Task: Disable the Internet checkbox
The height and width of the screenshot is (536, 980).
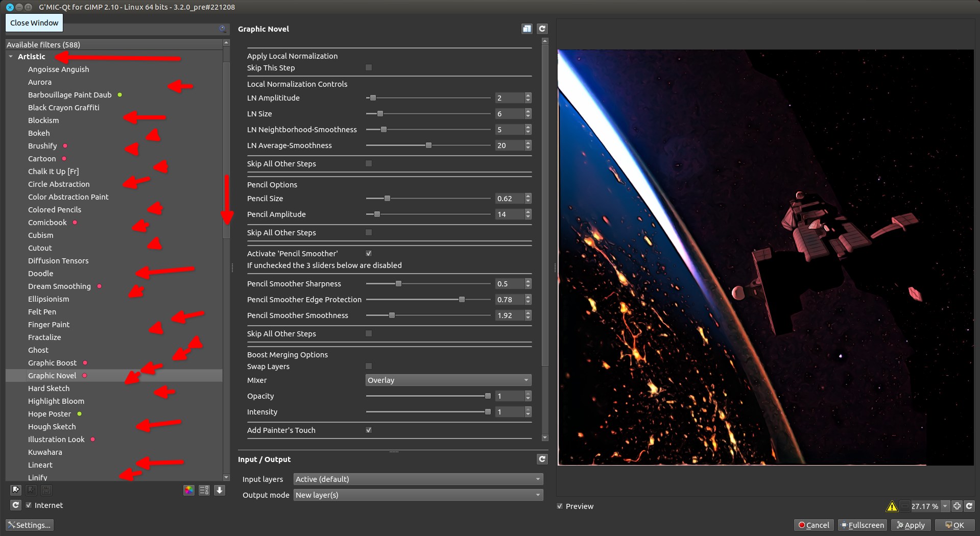Action: click(29, 505)
